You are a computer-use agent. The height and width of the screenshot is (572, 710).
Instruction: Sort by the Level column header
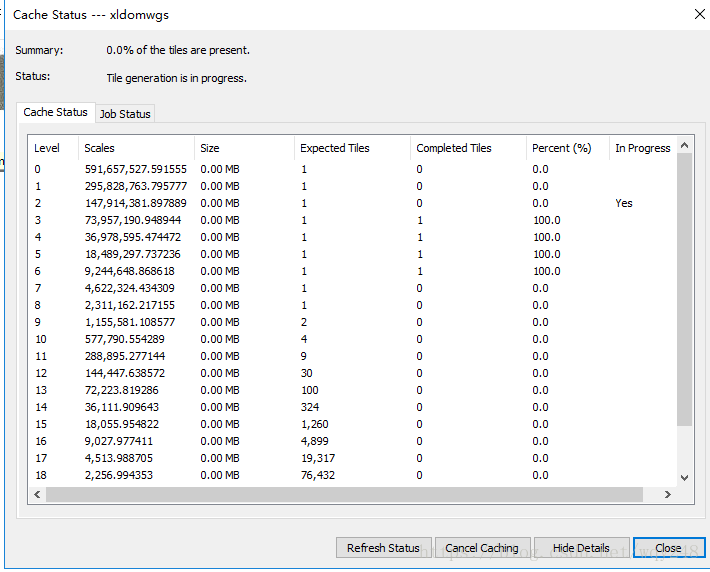53,148
